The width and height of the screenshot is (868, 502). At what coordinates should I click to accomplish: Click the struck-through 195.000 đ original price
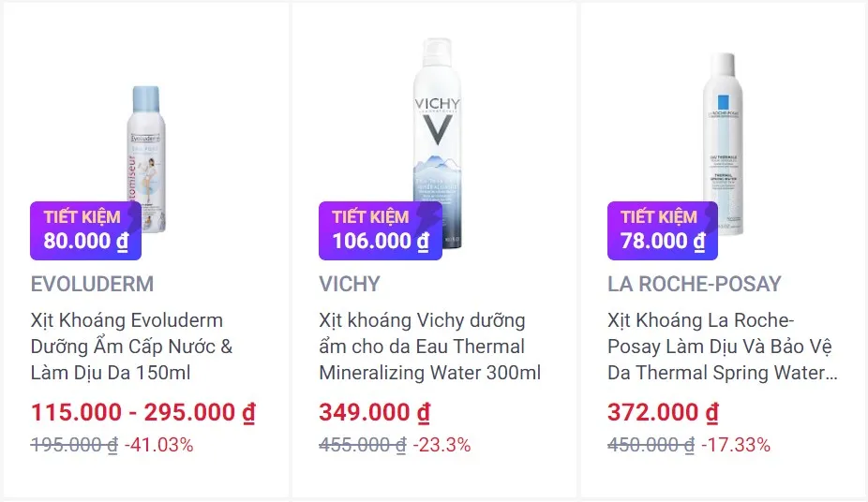[x=74, y=445]
